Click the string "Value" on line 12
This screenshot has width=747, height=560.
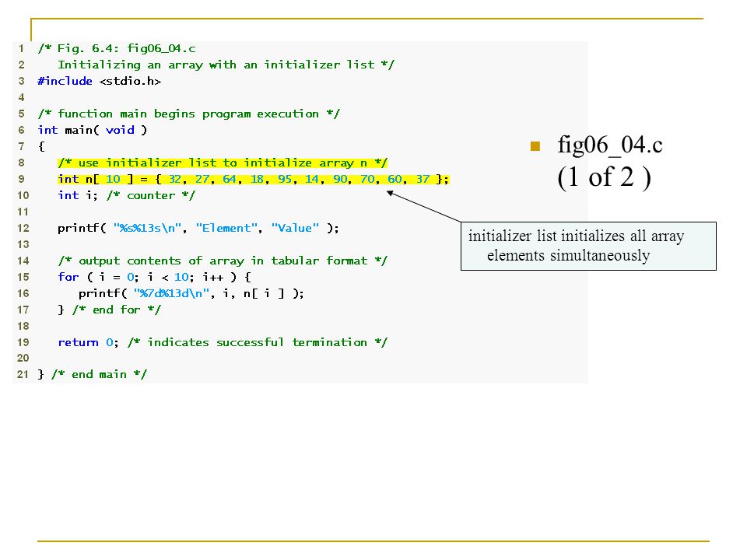(x=295, y=228)
